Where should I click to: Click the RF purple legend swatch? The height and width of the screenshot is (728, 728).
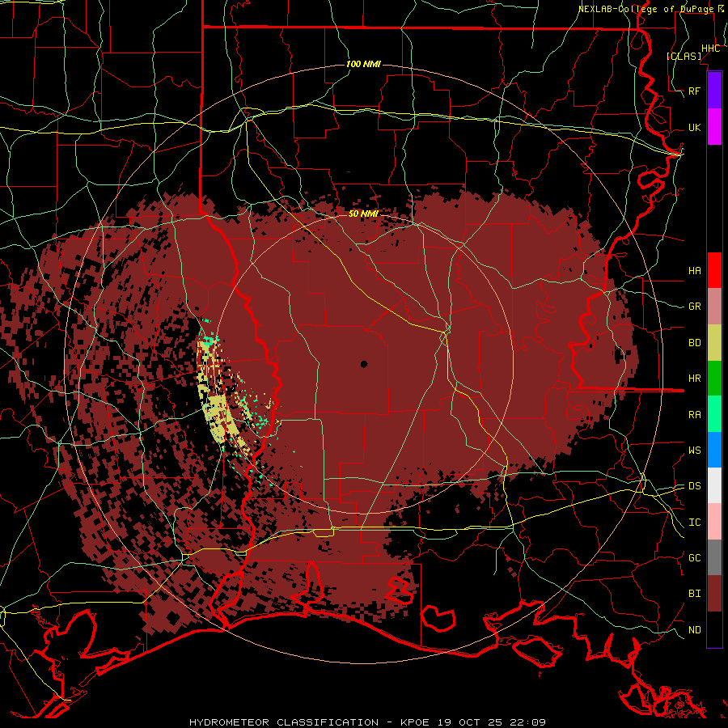coord(714,91)
